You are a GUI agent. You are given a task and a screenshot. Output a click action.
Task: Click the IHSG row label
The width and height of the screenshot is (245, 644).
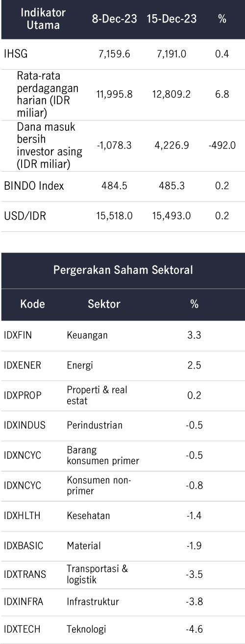(x=15, y=54)
